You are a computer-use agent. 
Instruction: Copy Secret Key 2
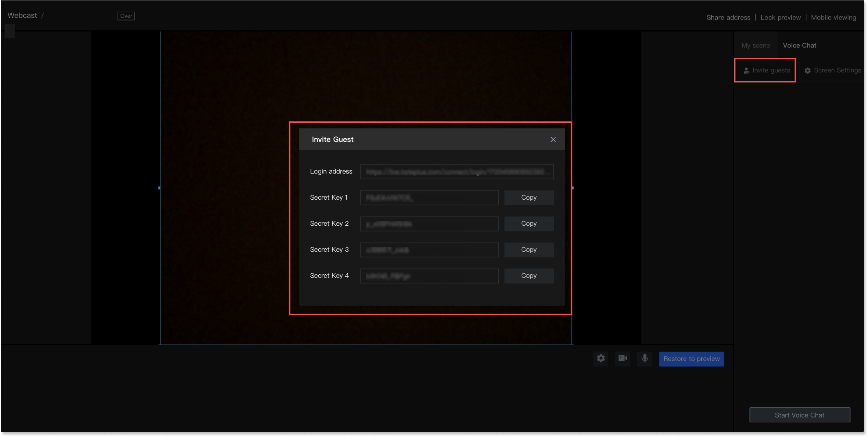click(x=529, y=224)
